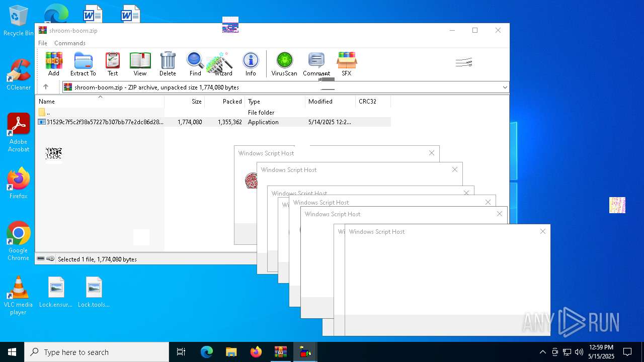Sort by the Modified column header

pos(330,102)
